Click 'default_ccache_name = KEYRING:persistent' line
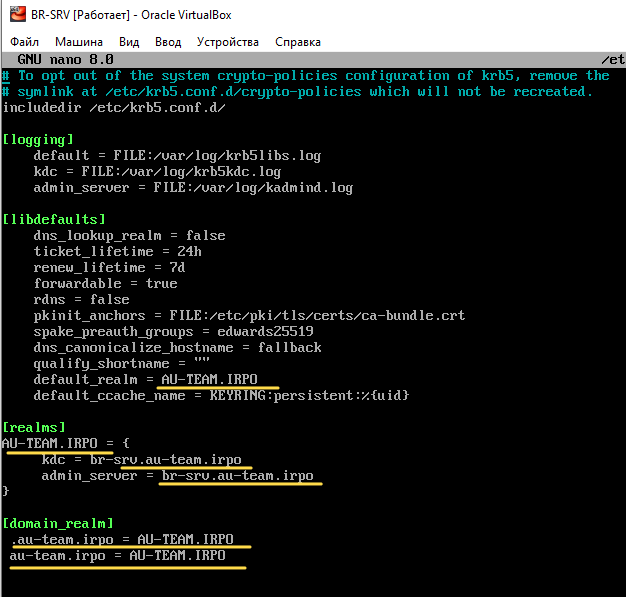This screenshot has height=597, width=626. click(221, 395)
